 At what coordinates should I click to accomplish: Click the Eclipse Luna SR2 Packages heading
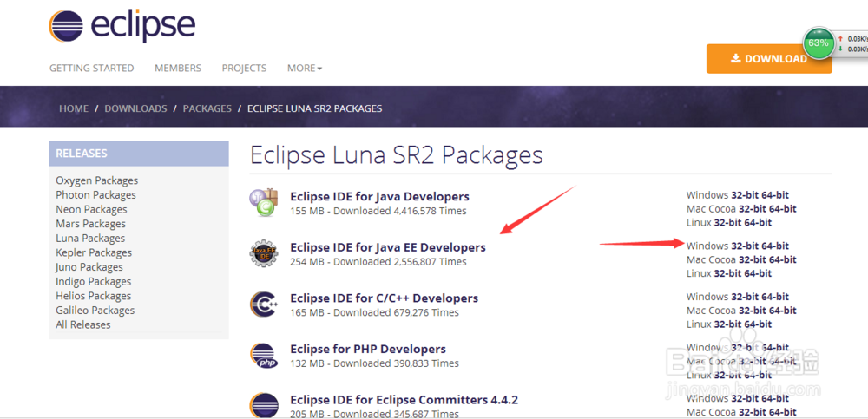(x=397, y=157)
